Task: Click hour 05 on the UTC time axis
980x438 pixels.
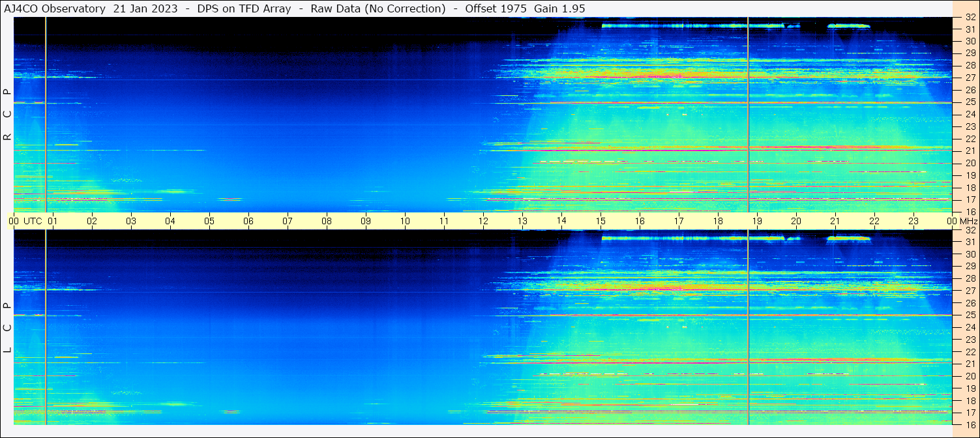Action: click(209, 221)
